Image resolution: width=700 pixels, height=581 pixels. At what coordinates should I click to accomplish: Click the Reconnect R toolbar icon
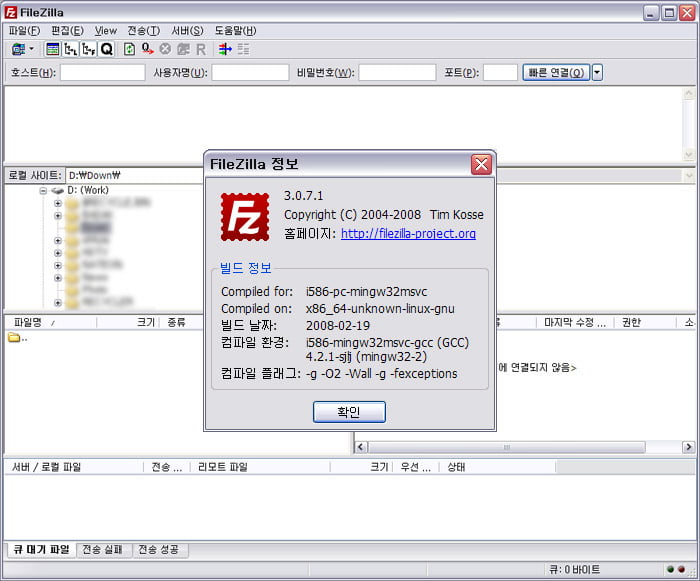[200, 49]
